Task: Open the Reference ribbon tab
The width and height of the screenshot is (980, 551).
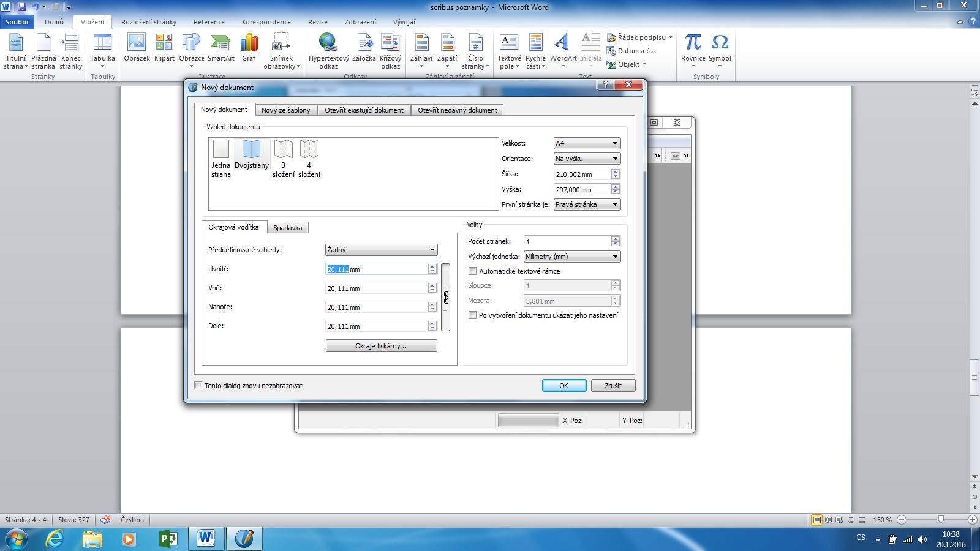Action: point(209,22)
